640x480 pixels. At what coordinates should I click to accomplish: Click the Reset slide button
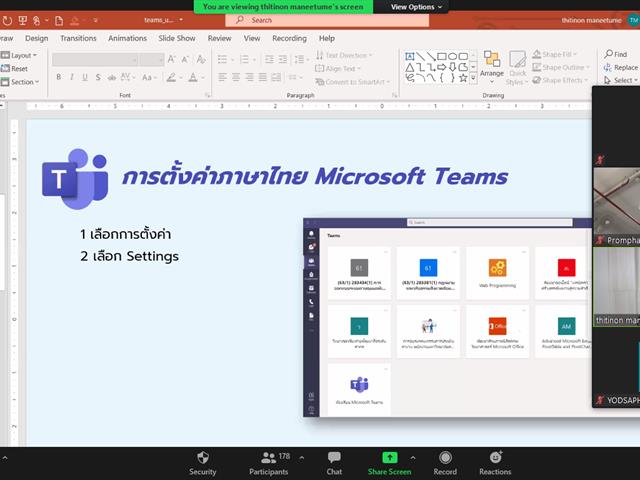pyautogui.click(x=15, y=69)
